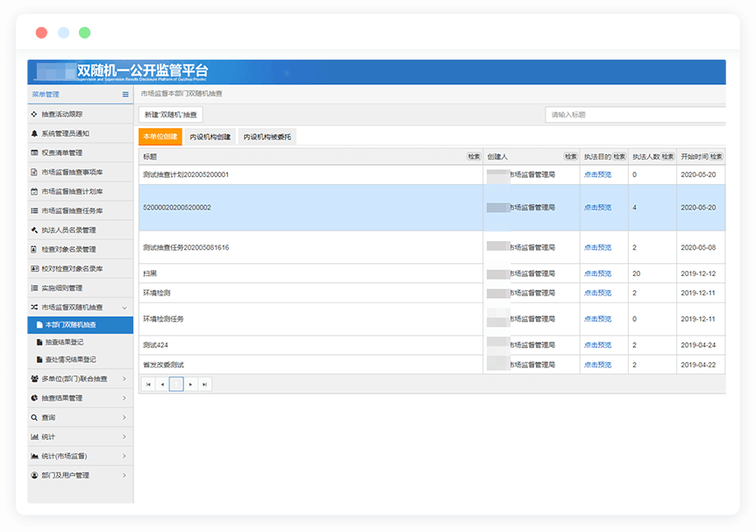The height and width of the screenshot is (532, 756).
Task: Expand the 多单位(部门)联合抽查 menu
Action: pos(124,379)
